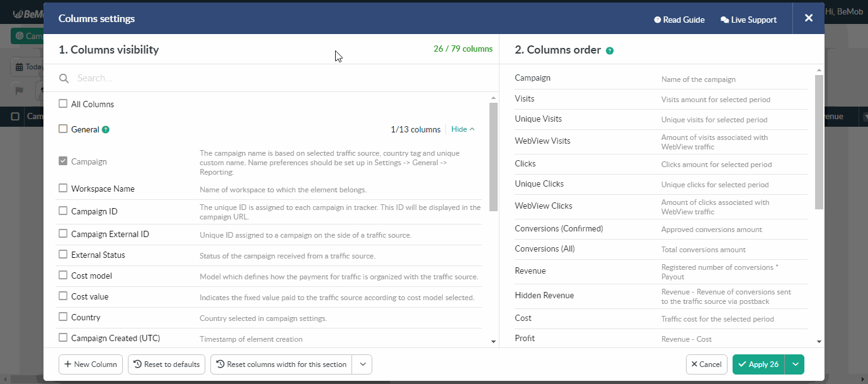Select Visits row in columns order
This screenshot has width=868, height=384.
tap(661, 99)
